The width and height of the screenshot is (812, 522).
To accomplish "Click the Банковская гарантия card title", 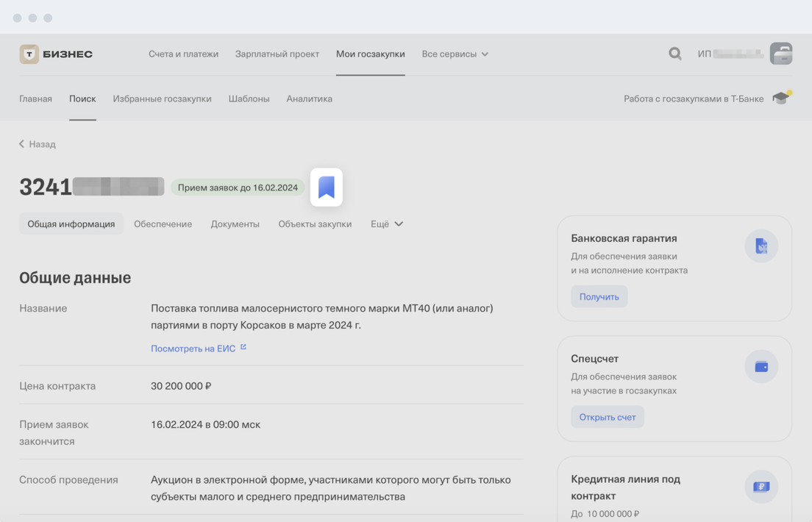I will (624, 238).
